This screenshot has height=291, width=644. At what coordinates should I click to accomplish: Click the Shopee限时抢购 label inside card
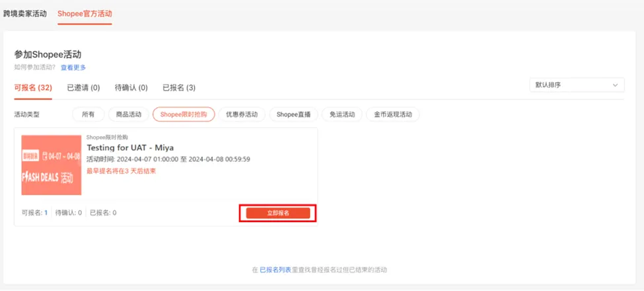tap(107, 138)
